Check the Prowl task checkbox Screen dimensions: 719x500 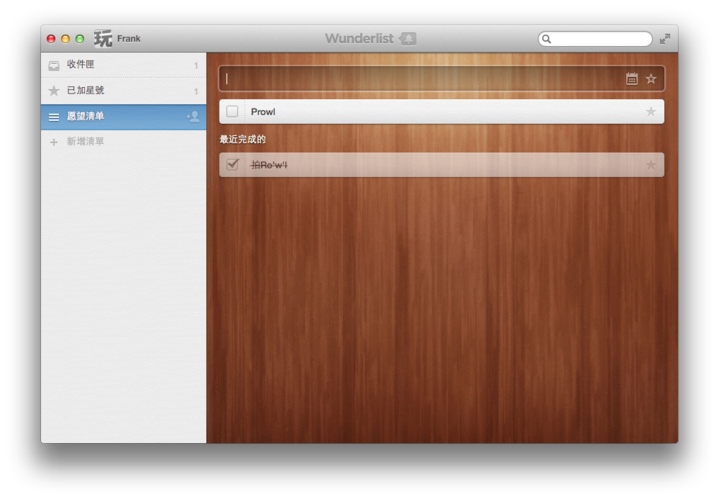click(x=232, y=112)
